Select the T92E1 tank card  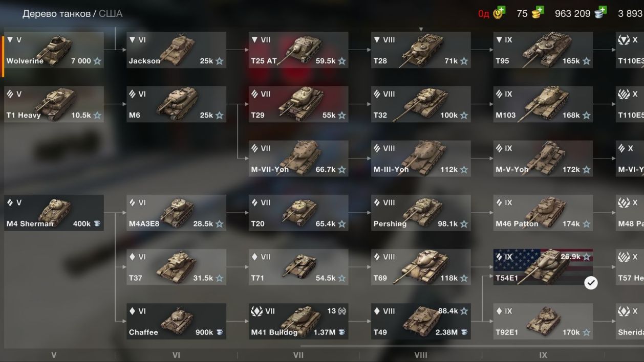pyautogui.click(x=543, y=321)
